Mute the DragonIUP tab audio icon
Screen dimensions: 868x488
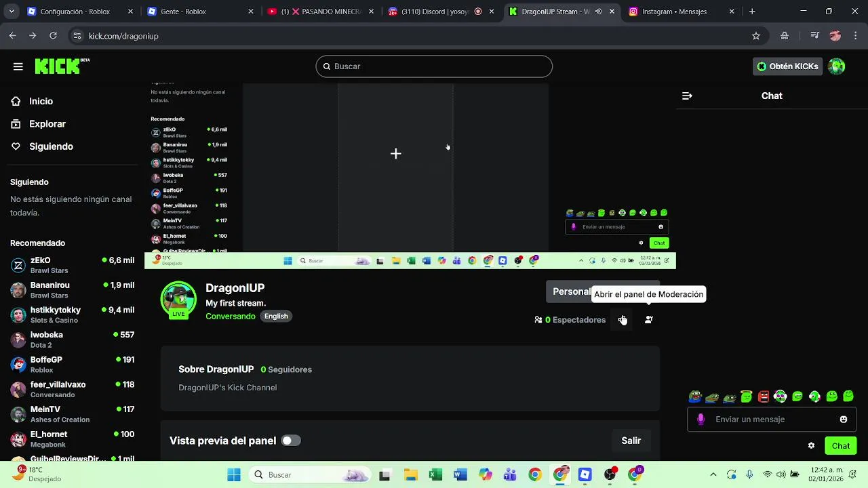click(x=598, y=12)
